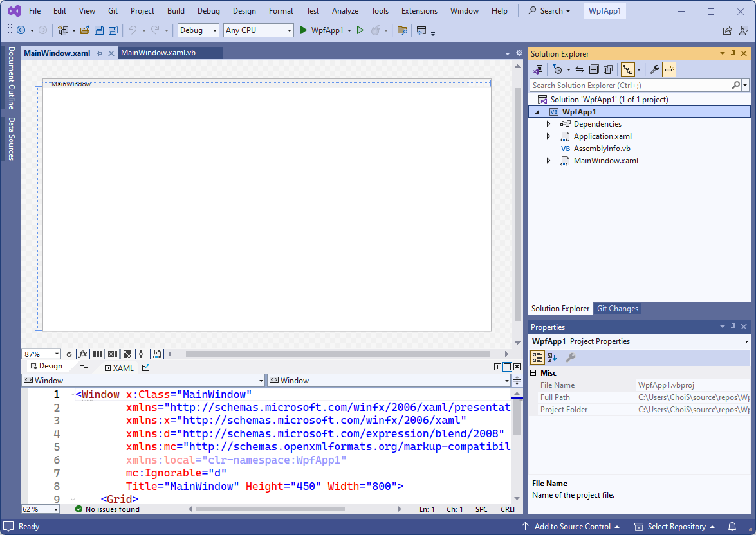Open Document Outline side tab

pyautogui.click(x=11, y=78)
